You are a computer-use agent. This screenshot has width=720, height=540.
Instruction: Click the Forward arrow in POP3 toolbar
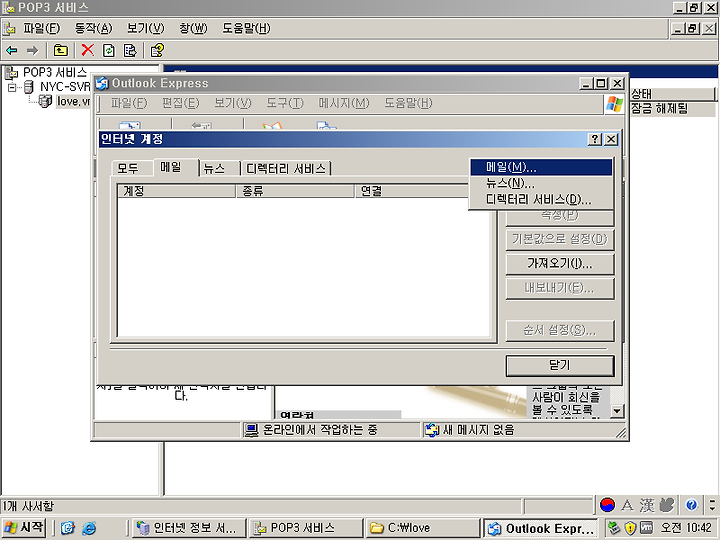[32, 50]
